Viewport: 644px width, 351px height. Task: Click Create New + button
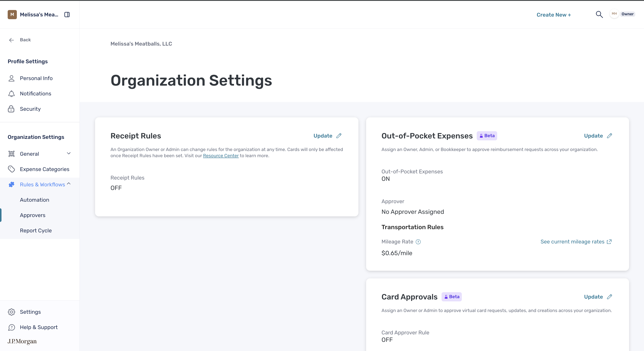pos(554,15)
